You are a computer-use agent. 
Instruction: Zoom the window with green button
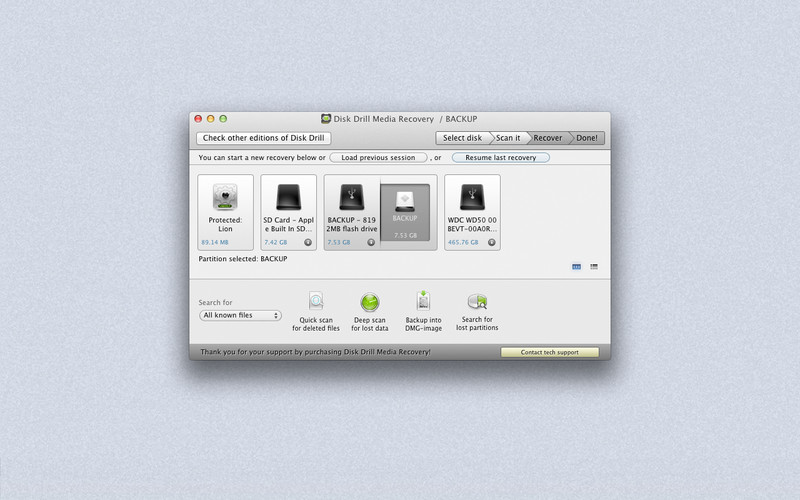pyautogui.click(x=223, y=119)
